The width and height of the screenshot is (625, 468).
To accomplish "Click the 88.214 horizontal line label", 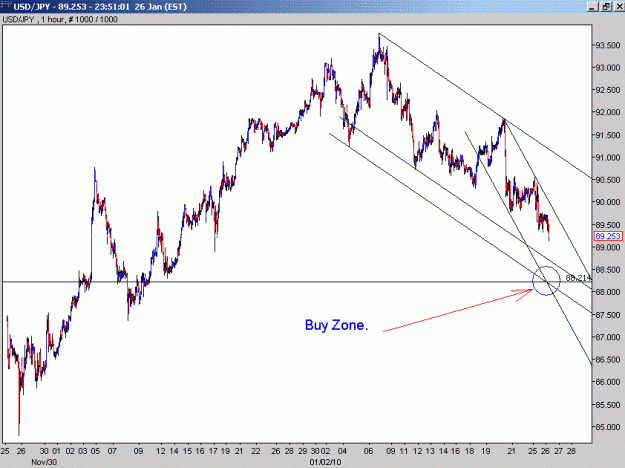I will pos(578,278).
